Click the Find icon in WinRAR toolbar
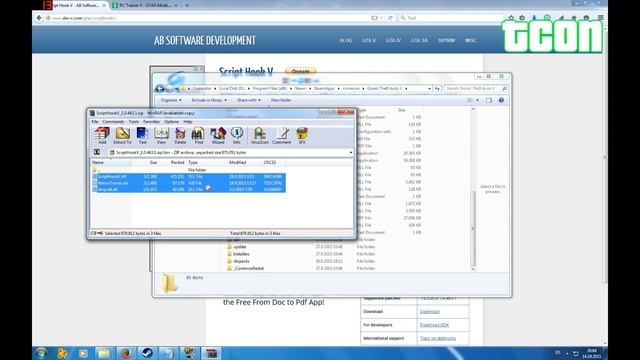 pyautogui.click(x=198, y=136)
